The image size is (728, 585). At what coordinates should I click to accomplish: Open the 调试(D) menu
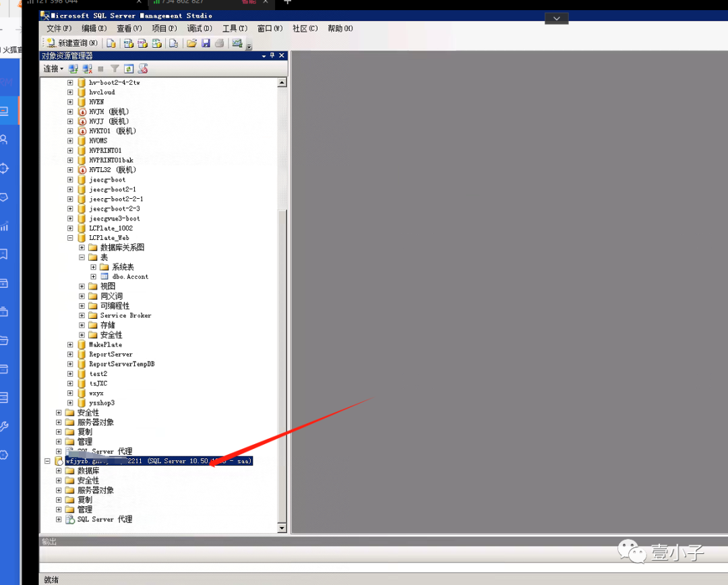coord(200,28)
